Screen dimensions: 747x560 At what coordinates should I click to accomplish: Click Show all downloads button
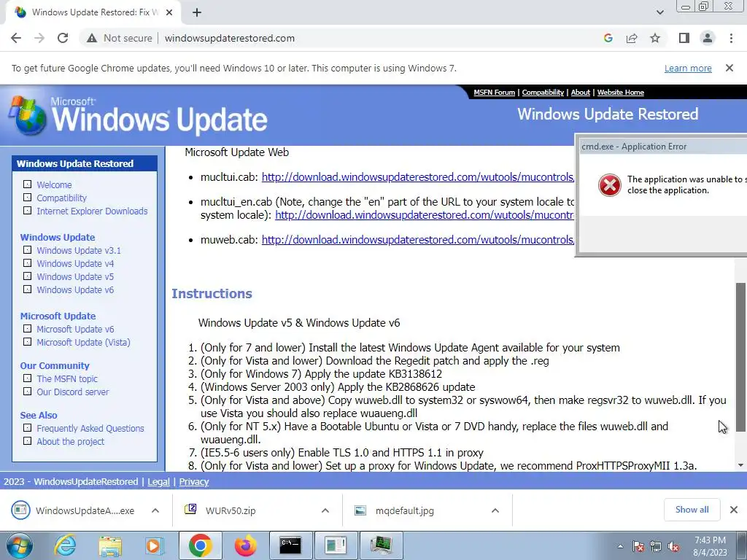[692, 510]
